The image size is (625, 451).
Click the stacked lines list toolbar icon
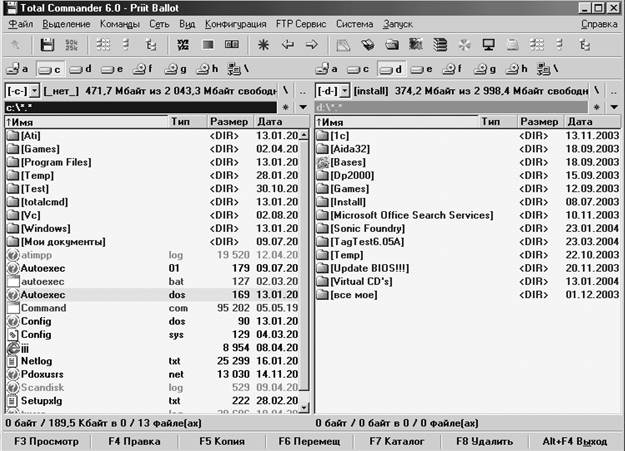[440, 45]
